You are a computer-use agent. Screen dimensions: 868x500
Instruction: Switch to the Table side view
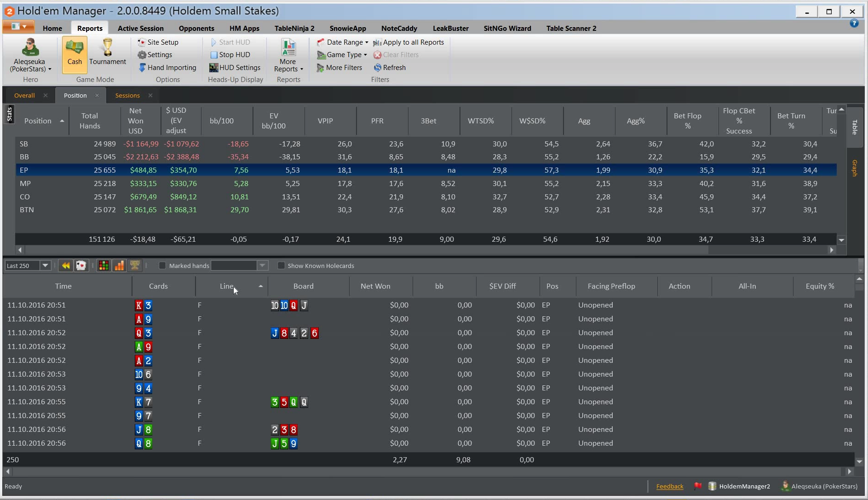[x=855, y=128]
